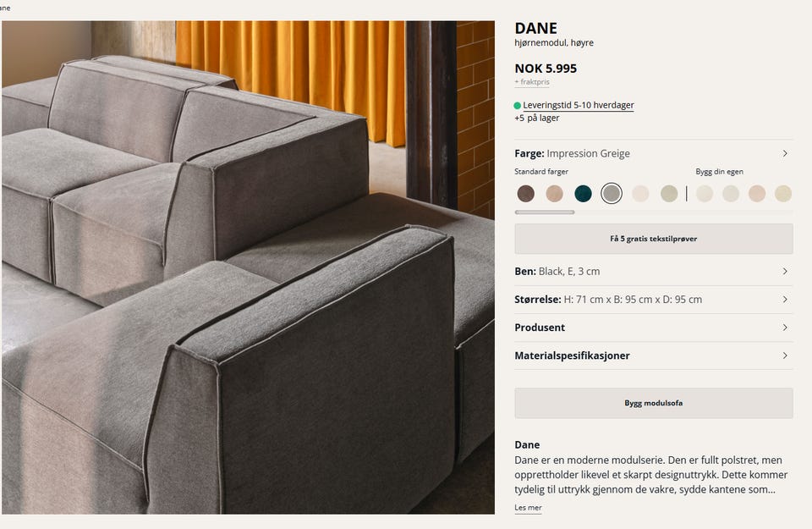The height and width of the screenshot is (529, 812).
Task: Expand the Størrelse size row
Action: (x=654, y=300)
